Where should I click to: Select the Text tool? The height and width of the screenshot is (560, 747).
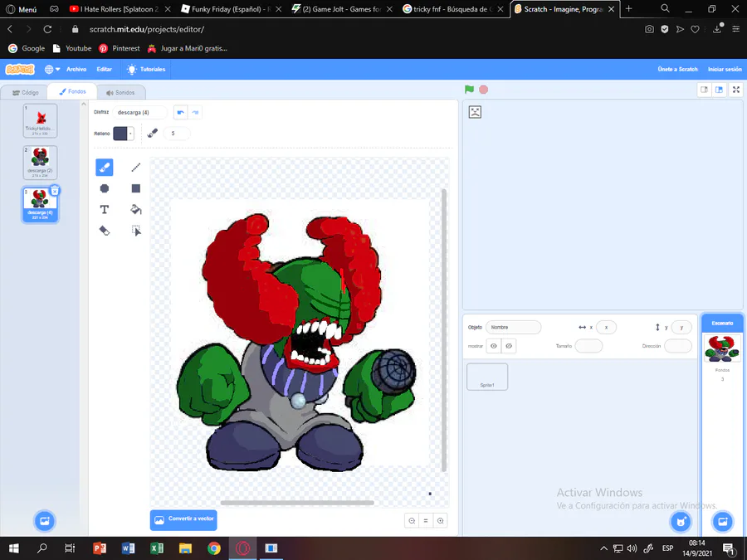point(105,210)
